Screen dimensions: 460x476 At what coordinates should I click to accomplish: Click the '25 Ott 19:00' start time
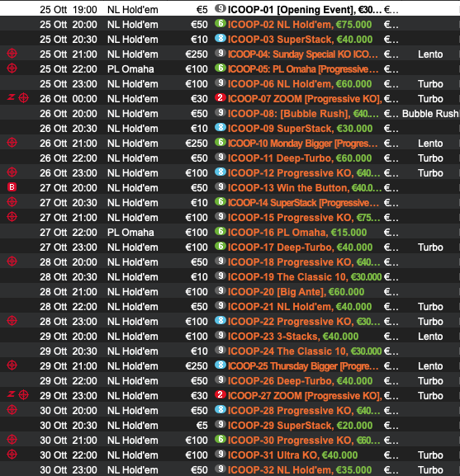69,10
